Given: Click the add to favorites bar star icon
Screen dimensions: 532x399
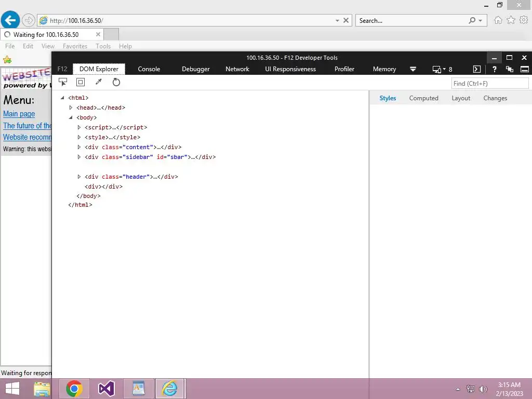Looking at the screenshot, I should tap(7, 60).
